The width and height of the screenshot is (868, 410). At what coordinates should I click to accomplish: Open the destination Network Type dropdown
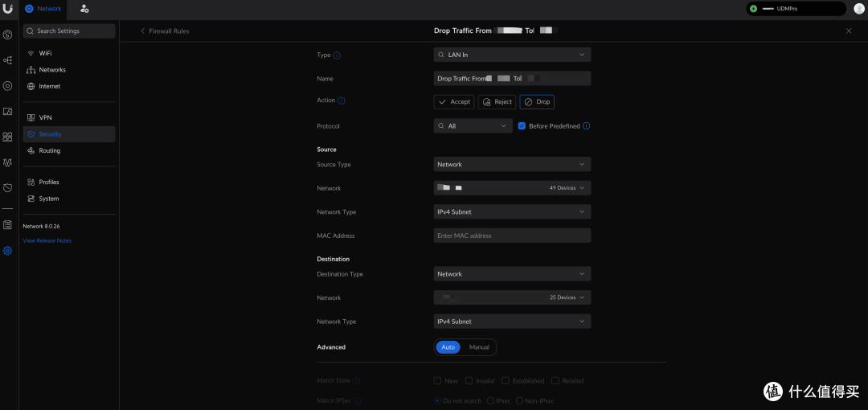coord(512,322)
